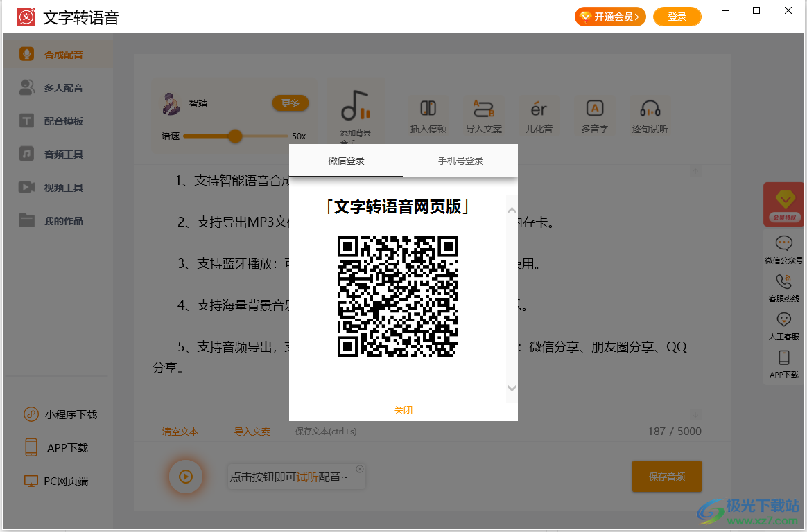Click the 逐句试听 headphones icon
807x532 pixels.
(650, 109)
